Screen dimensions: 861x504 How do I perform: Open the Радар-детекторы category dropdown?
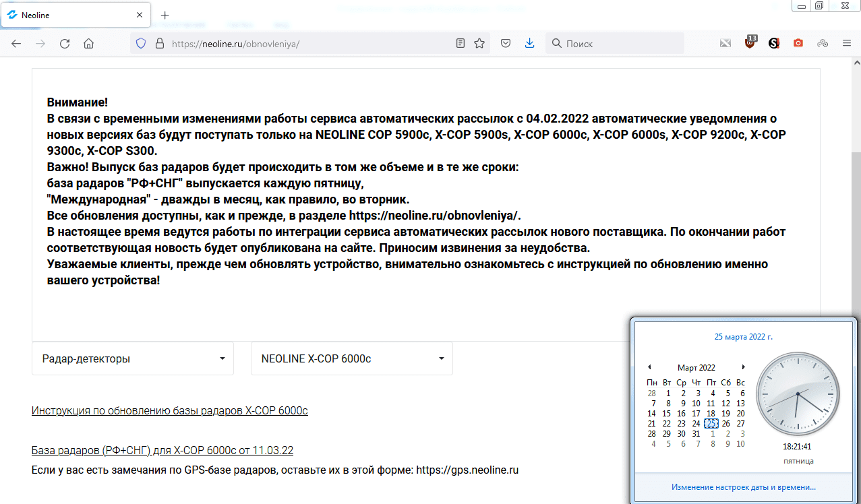coord(133,358)
